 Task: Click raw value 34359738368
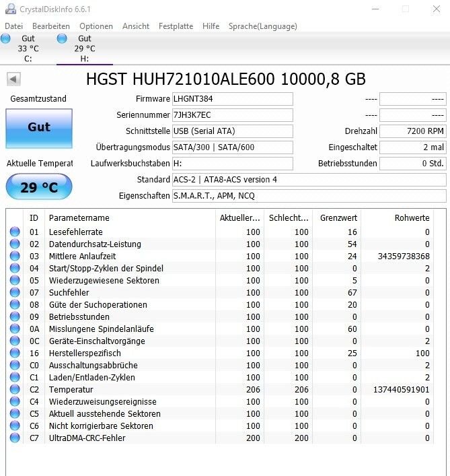tap(404, 257)
